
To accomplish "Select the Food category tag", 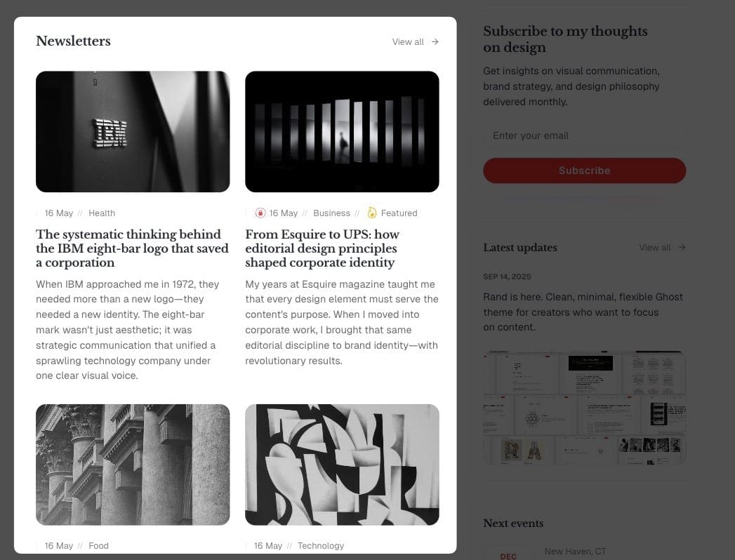I will point(98,546).
